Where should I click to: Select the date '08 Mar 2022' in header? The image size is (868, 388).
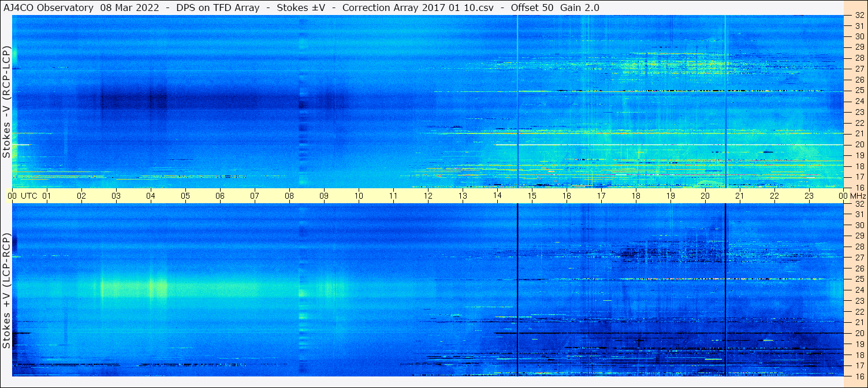tap(131, 8)
